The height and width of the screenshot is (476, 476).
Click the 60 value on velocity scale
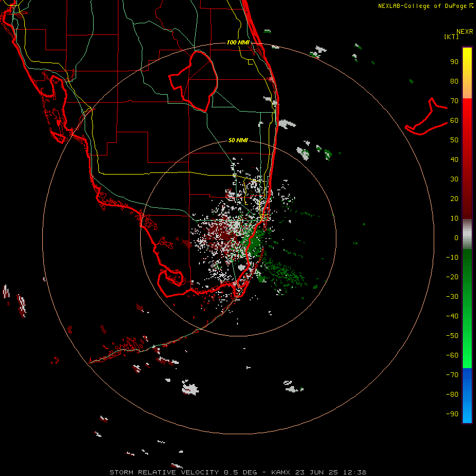pyautogui.click(x=454, y=121)
